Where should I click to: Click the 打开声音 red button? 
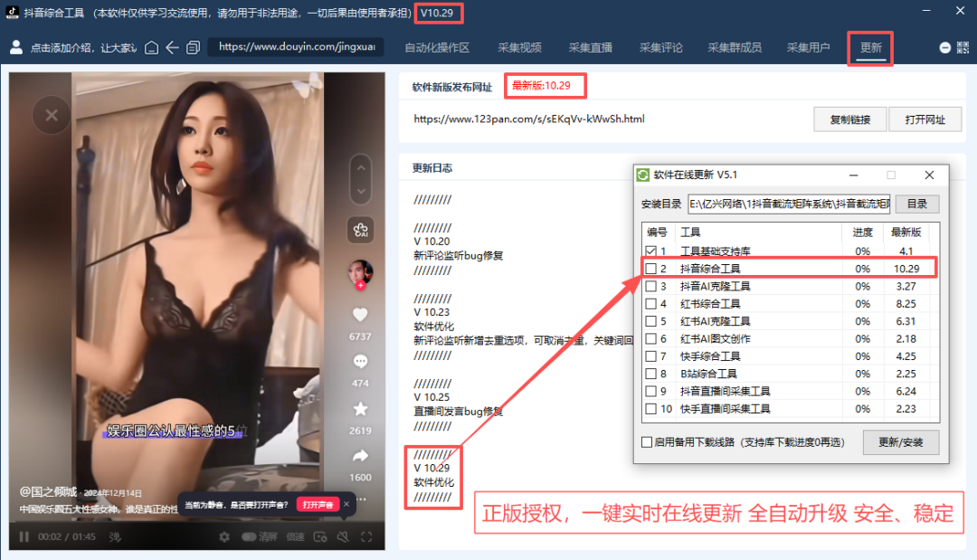[x=318, y=505]
